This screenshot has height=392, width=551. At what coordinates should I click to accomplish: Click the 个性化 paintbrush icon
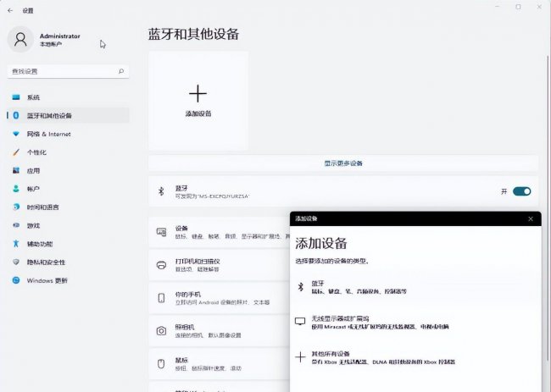point(16,152)
